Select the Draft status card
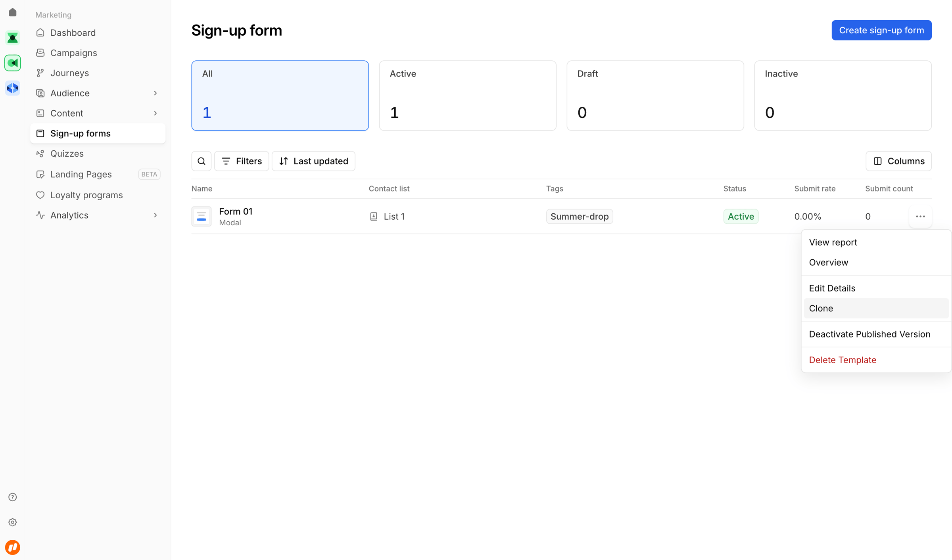 (x=655, y=96)
